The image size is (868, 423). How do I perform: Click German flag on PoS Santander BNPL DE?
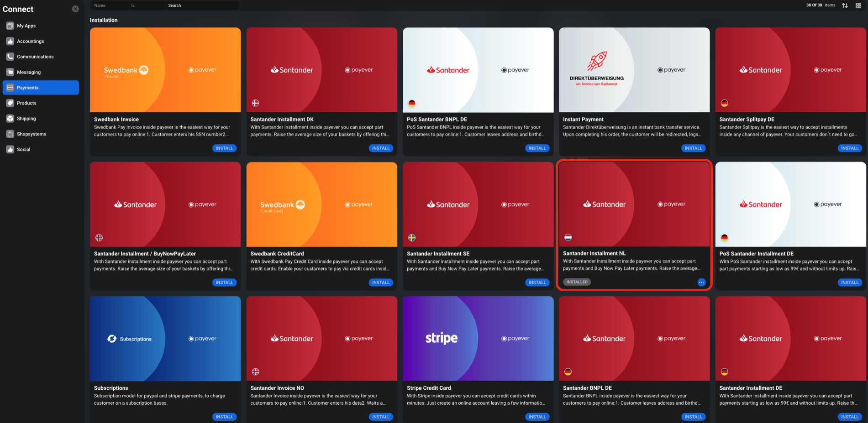tap(412, 103)
